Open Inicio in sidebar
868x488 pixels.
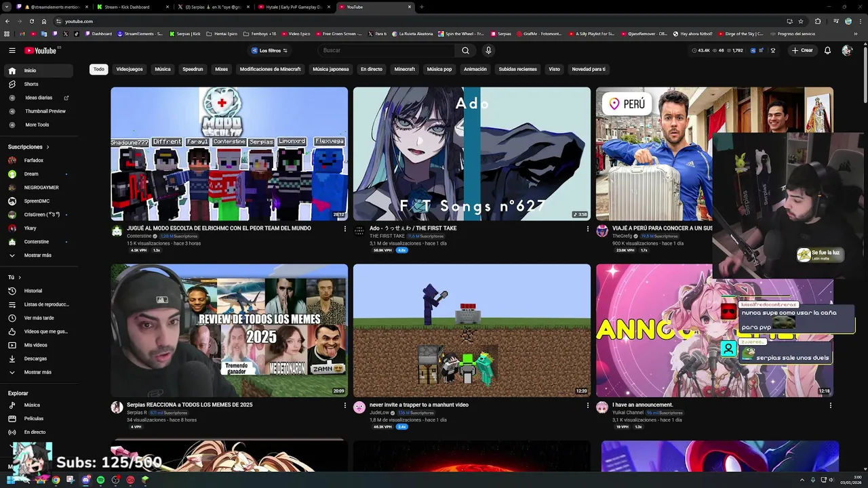click(x=37, y=70)
